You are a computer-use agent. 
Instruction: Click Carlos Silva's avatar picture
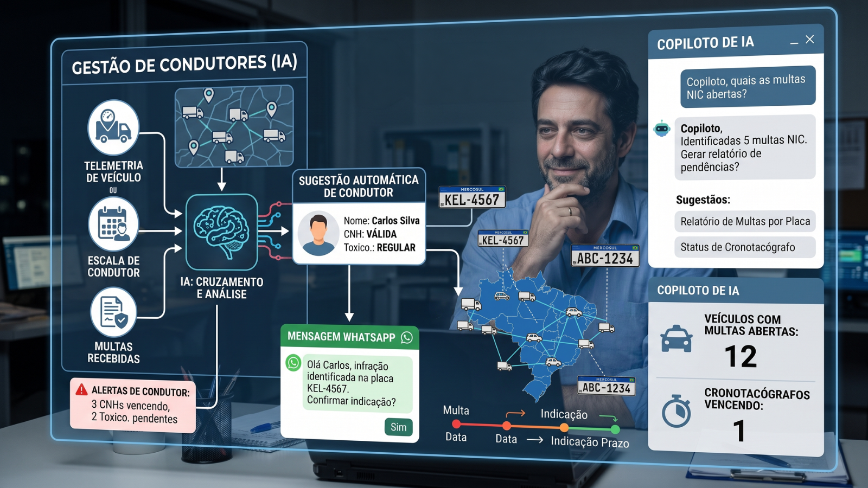318,234
